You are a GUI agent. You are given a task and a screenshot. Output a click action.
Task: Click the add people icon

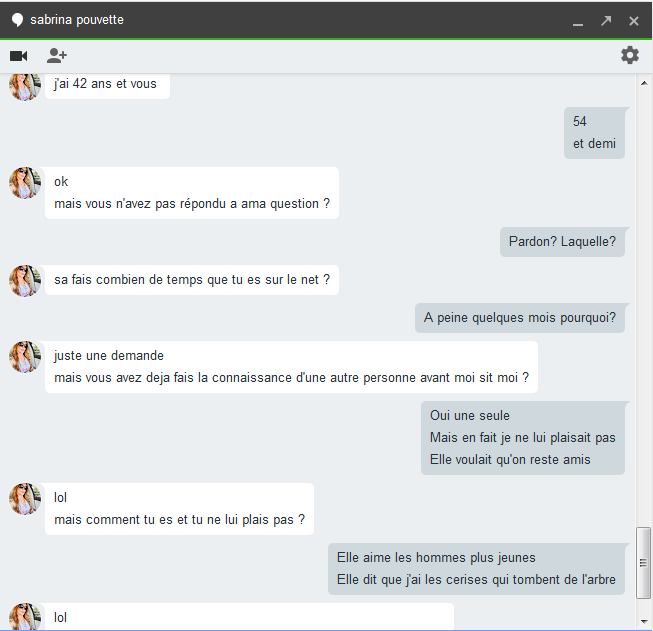point(57,56)
